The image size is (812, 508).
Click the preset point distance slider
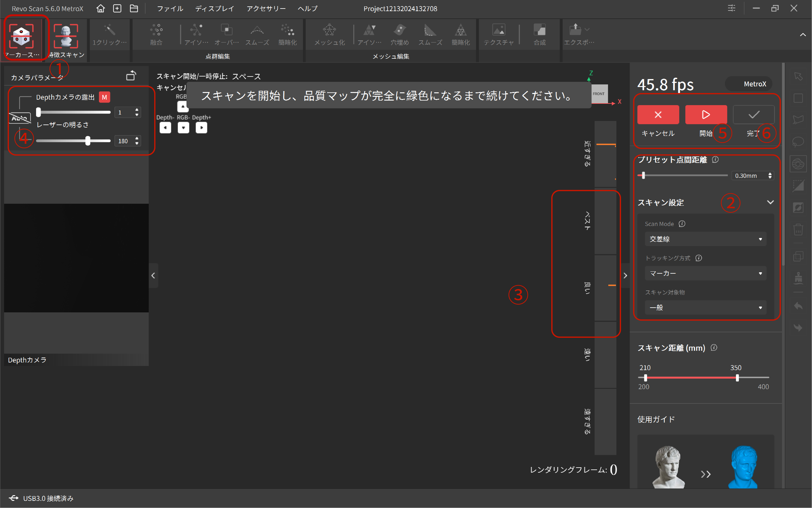click(x=682, y=175)
